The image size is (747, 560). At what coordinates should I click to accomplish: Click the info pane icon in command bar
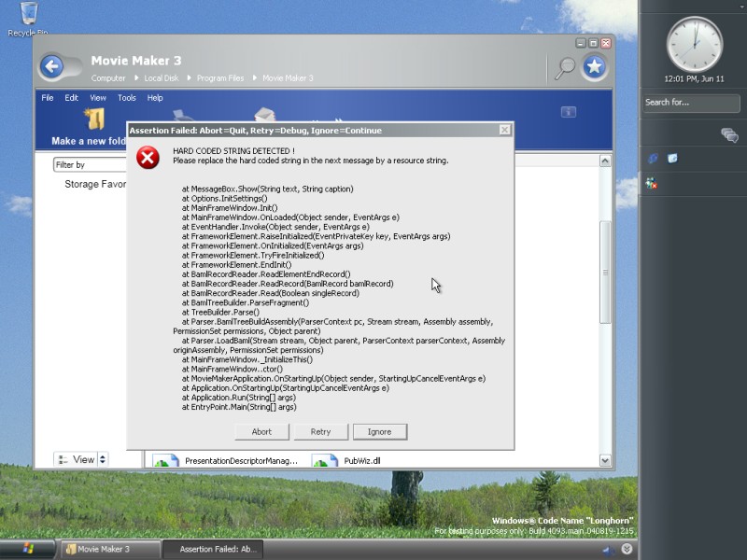pos(569,112)
